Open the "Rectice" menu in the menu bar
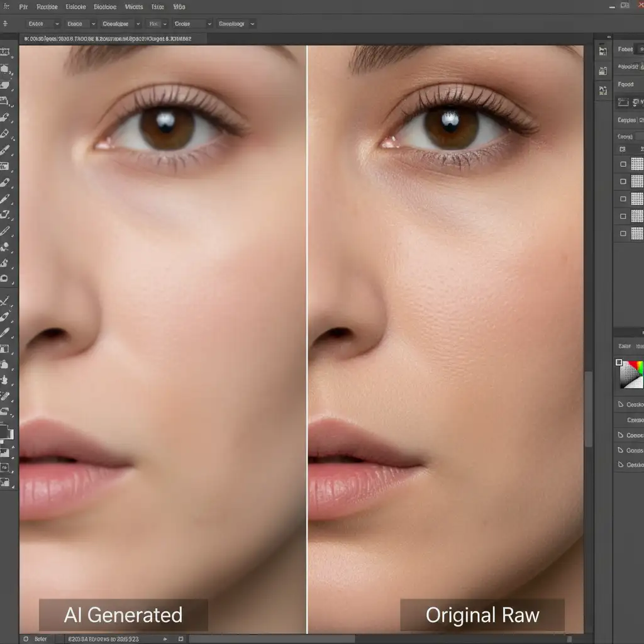 [x=47, y=8]
